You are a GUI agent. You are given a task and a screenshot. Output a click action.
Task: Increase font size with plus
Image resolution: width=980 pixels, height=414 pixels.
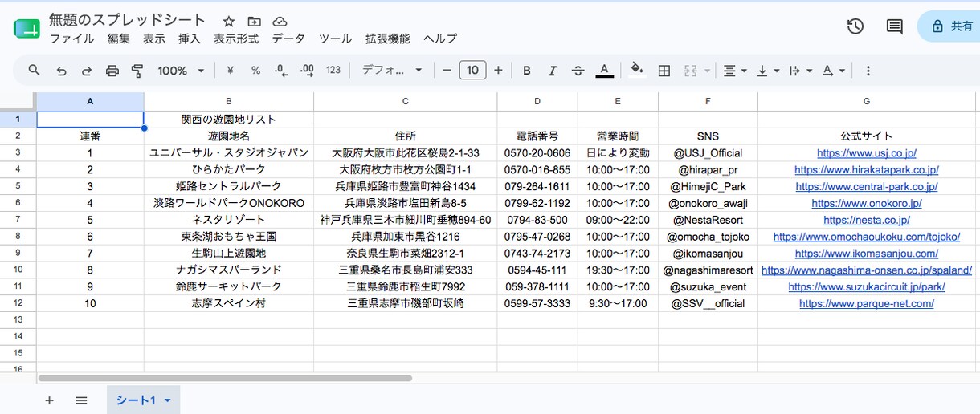498,71
